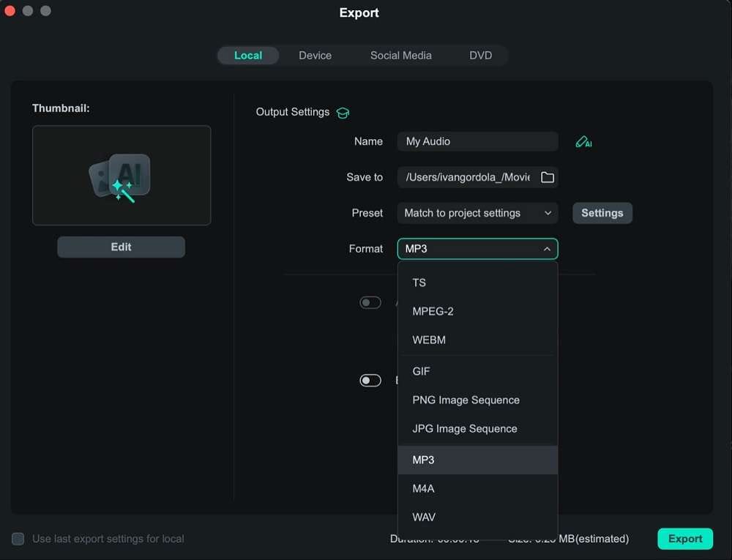Collapse the Format MP3 dropdown
Screen dimensions: 732x560
tap(477, 249)
